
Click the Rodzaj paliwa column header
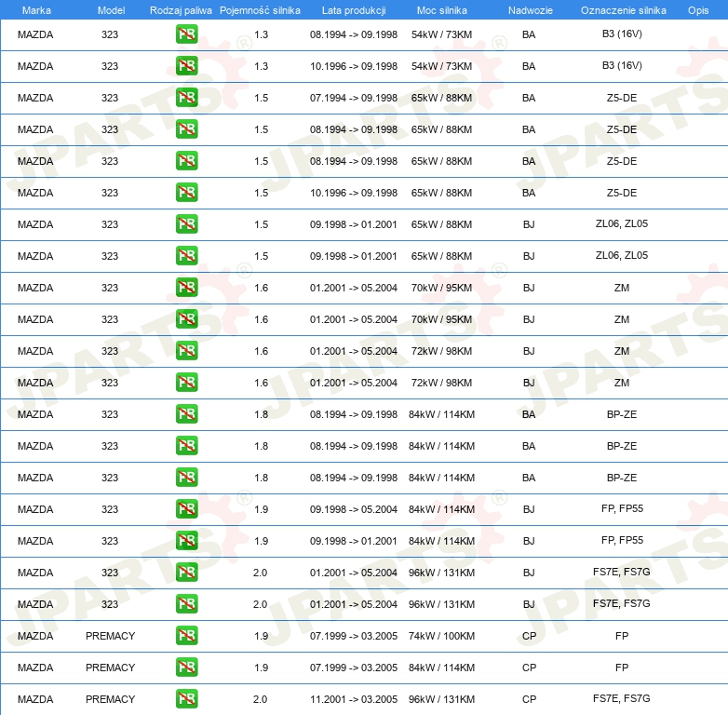pyautogui.click(x=181, y=10)
